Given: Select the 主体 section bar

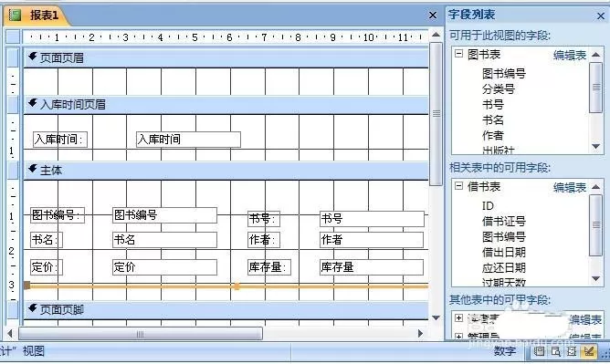Looking at the screenshot, I should [226, 171].
